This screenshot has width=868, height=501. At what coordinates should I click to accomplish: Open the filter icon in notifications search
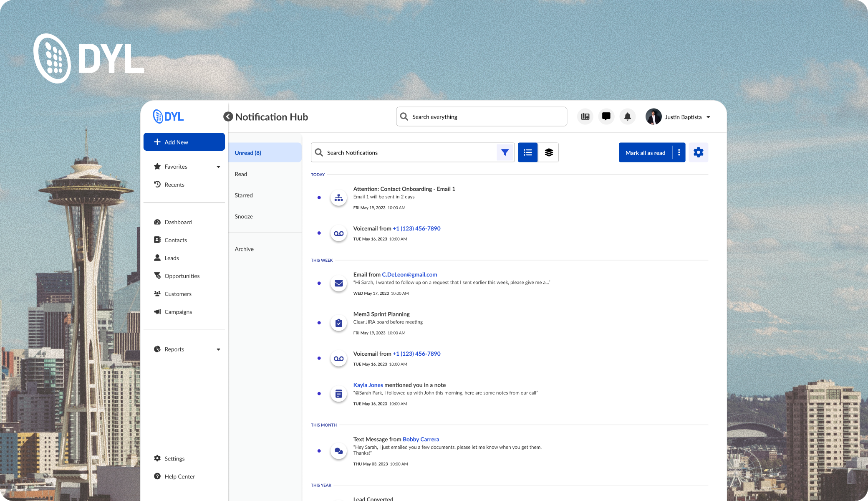(x=505, y=152)
